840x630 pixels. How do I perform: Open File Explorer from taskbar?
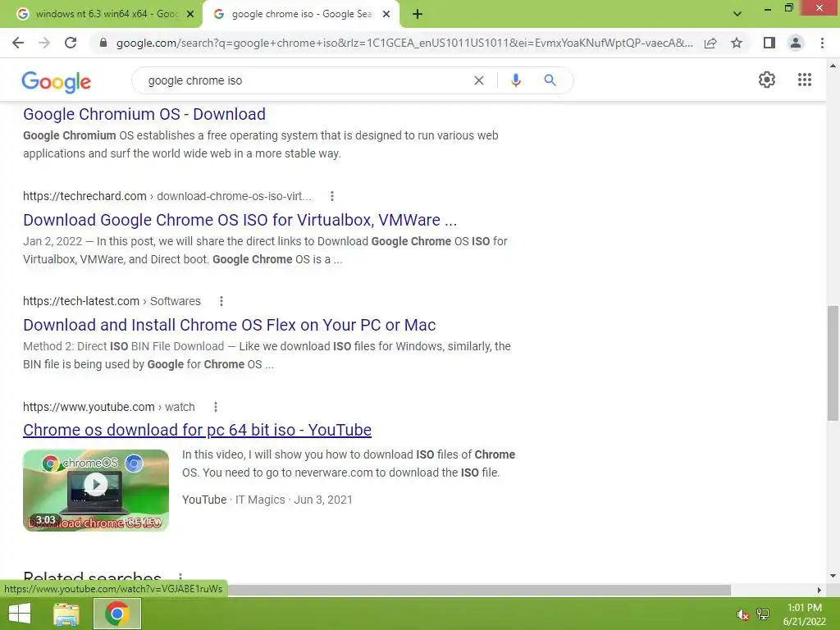tap(66, 614)
